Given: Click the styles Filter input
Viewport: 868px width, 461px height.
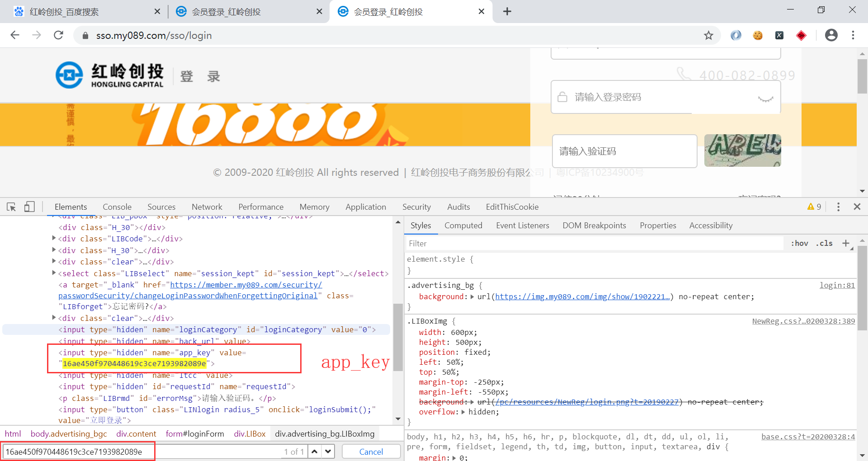Looking at the screenshot, I should [594, 244].
